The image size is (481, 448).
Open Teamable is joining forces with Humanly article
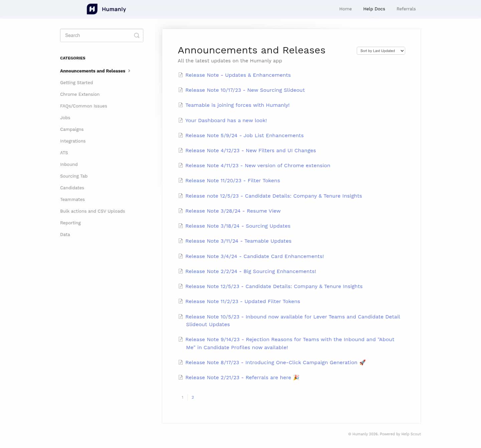[237, 105]
